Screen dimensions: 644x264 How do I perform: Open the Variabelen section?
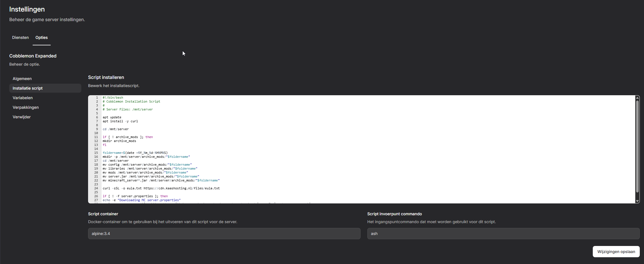23,98
